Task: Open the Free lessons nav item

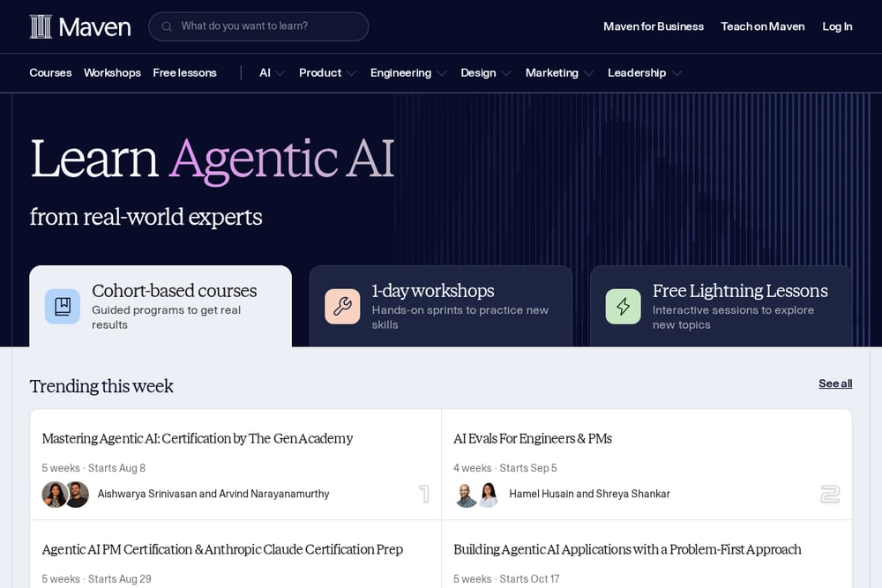Action: 184,73
